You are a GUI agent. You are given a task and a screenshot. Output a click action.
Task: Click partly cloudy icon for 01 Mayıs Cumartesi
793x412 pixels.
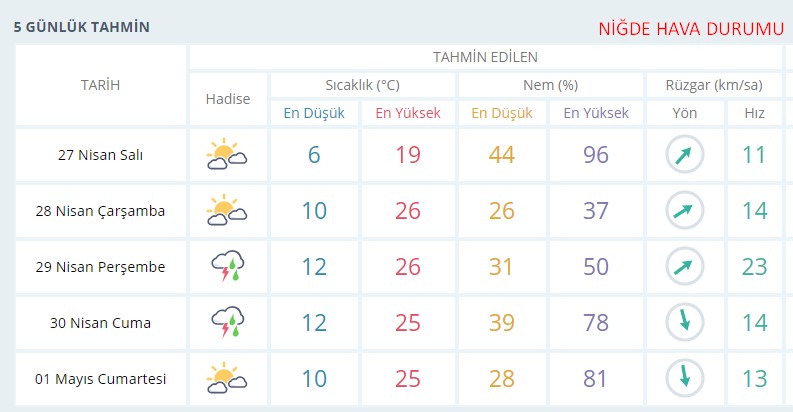(227, 379)
